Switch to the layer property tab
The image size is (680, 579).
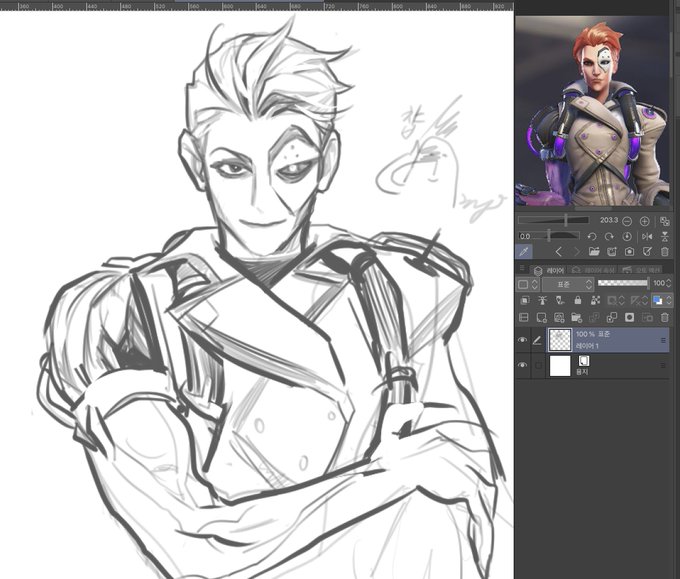[593, 270]
